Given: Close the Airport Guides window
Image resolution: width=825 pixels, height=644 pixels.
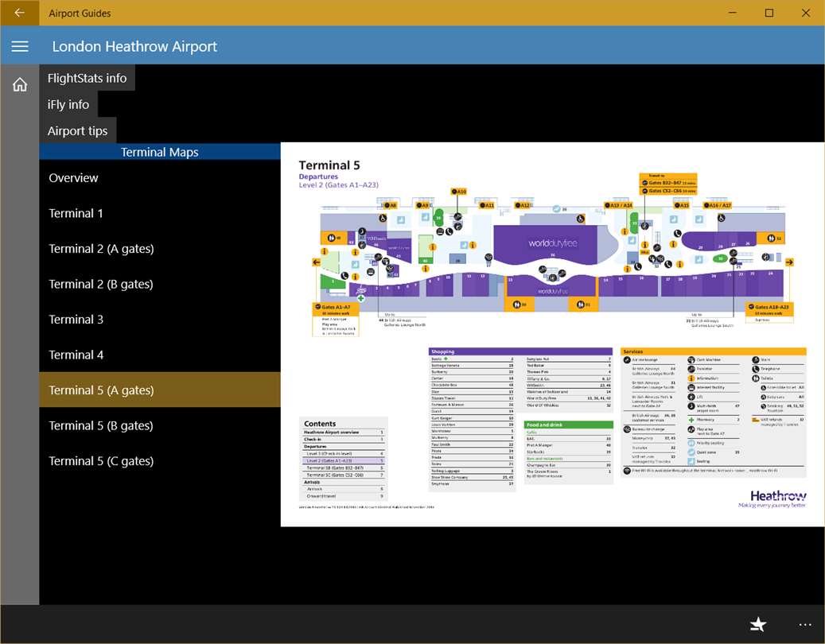Looking at the screenshot, I should tap(806, 13).
